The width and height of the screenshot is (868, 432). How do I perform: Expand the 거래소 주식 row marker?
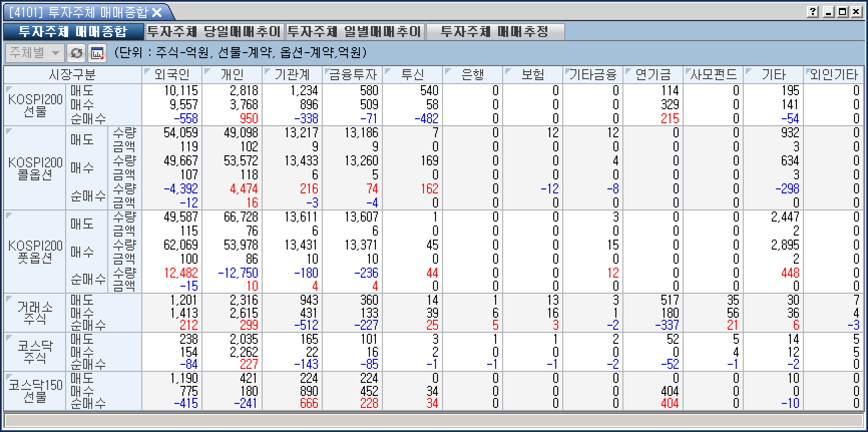click(x=9, y=298)
